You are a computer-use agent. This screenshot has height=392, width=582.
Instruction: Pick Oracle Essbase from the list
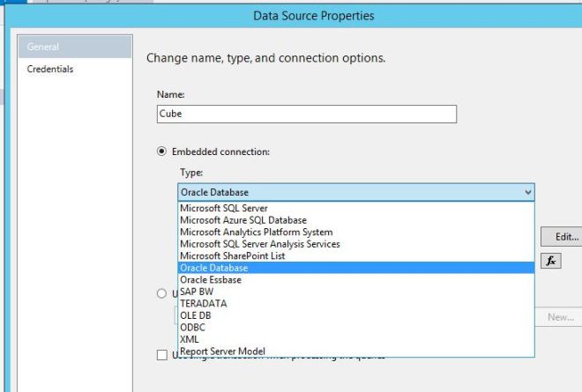[x=210, y=279]
